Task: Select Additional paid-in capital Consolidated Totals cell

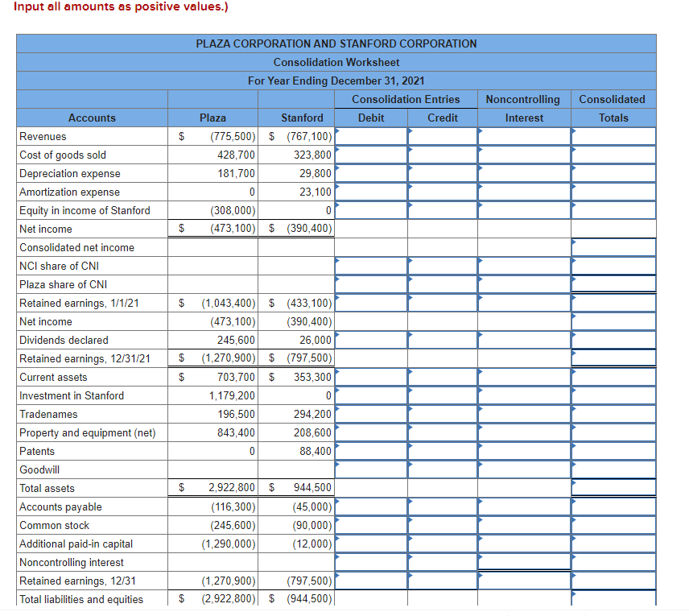Action: pos(613,544)
